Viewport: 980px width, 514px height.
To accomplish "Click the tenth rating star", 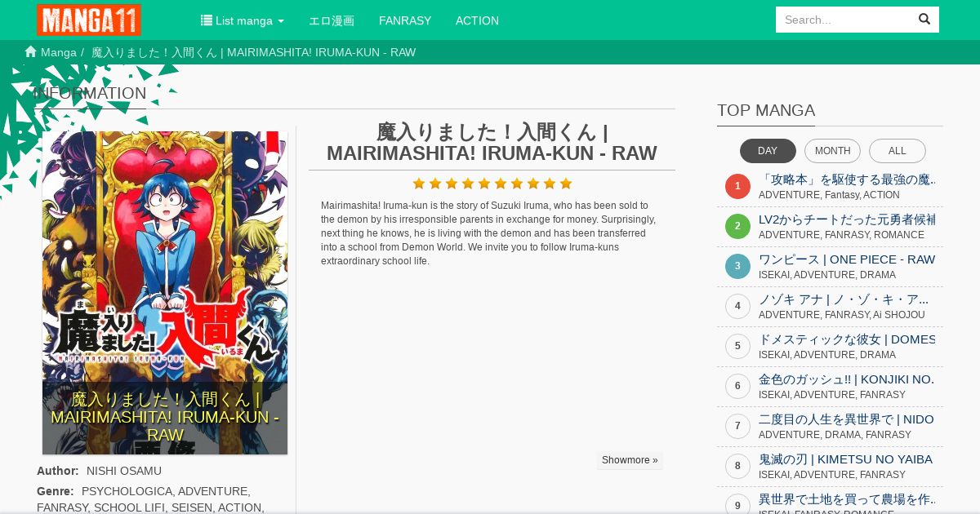I will coord(566,184).
